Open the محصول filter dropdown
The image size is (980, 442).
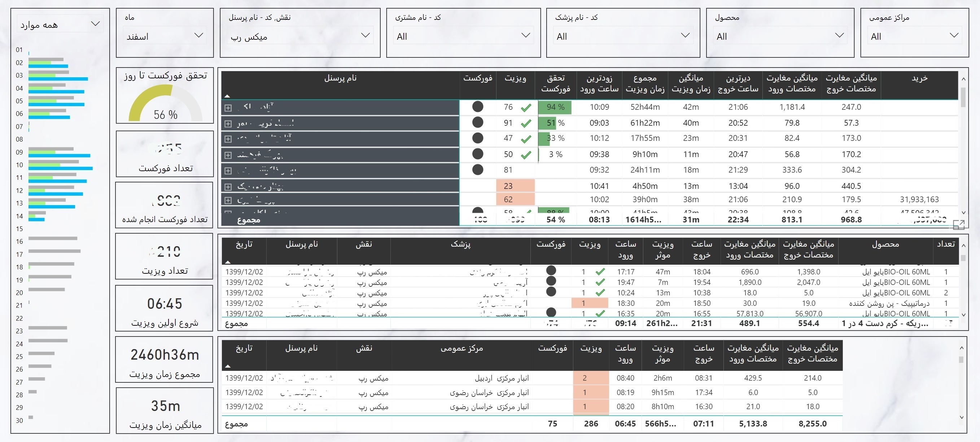click(839, 36)
